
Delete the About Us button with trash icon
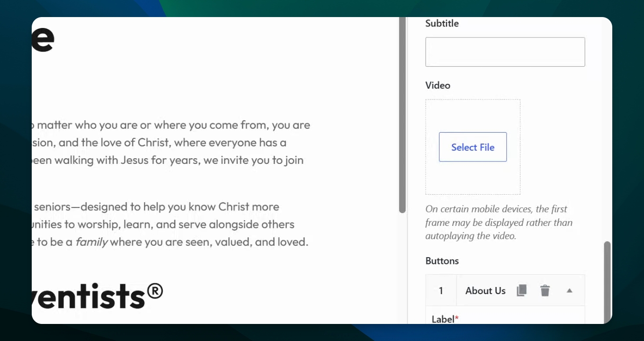click(545, 291)
